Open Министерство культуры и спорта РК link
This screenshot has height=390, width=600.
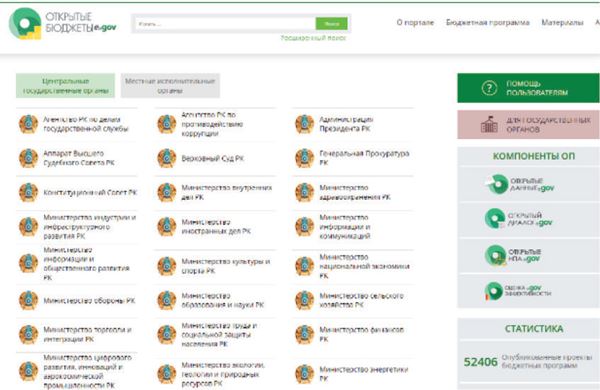[226, 266]
